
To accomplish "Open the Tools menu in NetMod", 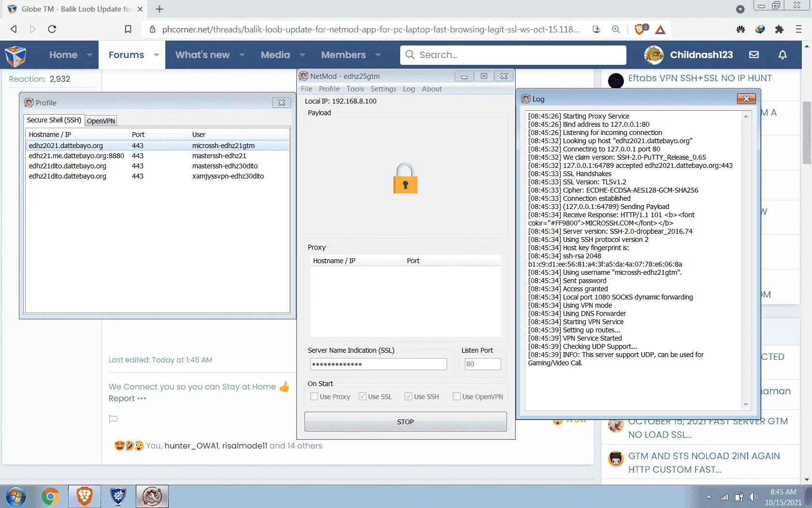I will coord(355,89).
